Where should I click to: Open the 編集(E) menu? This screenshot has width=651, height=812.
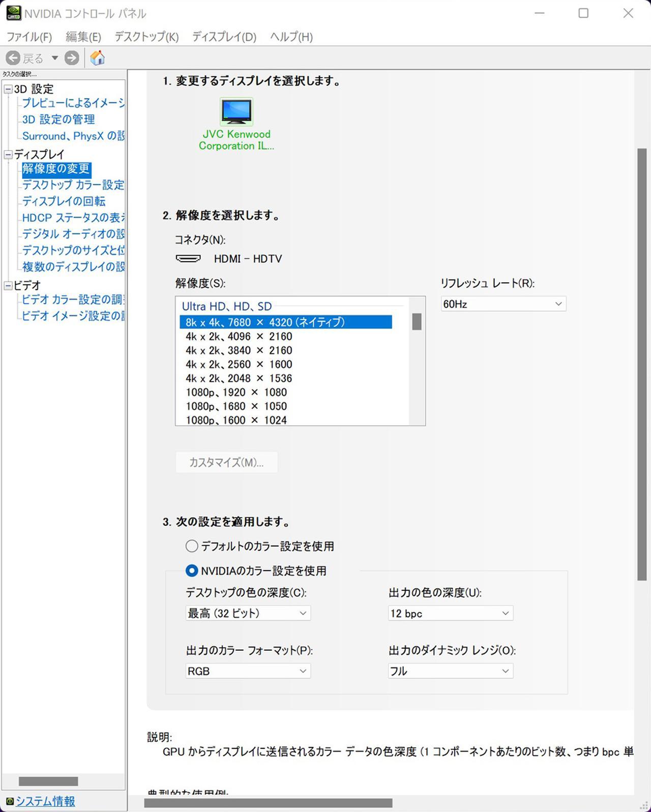tap(83, 37)
